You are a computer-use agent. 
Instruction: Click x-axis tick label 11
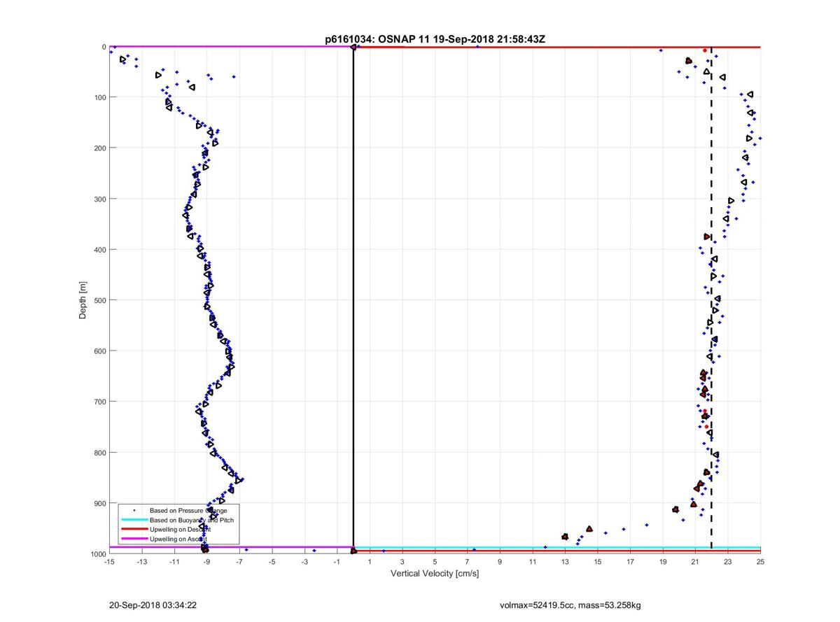[533, 562]
